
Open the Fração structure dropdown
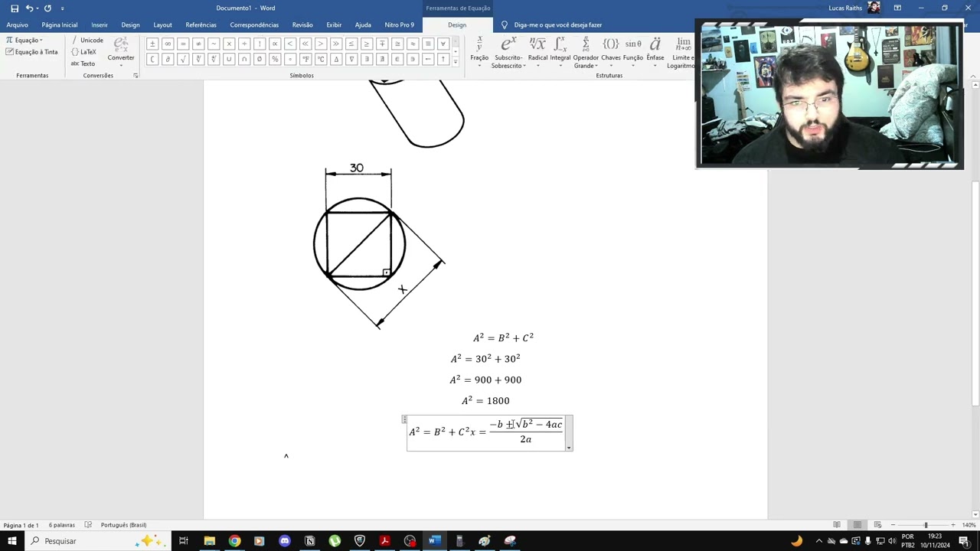479,52
